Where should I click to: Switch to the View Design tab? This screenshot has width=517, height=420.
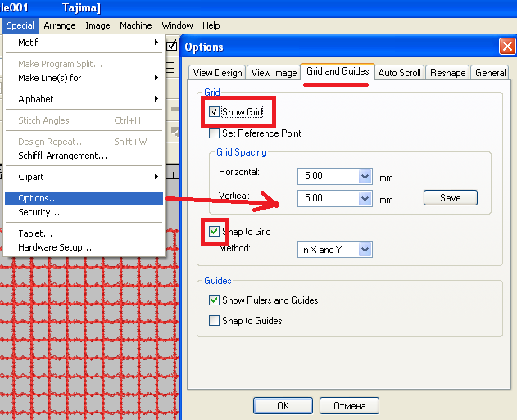click(217, 73)
